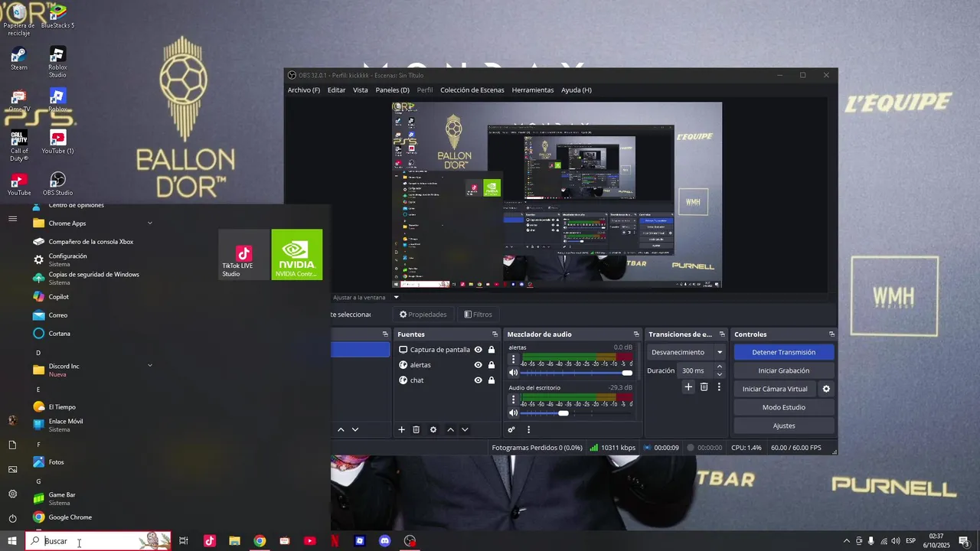Undock the Transiciones panel float icon
980x551 pixels.
coord(722,334)
